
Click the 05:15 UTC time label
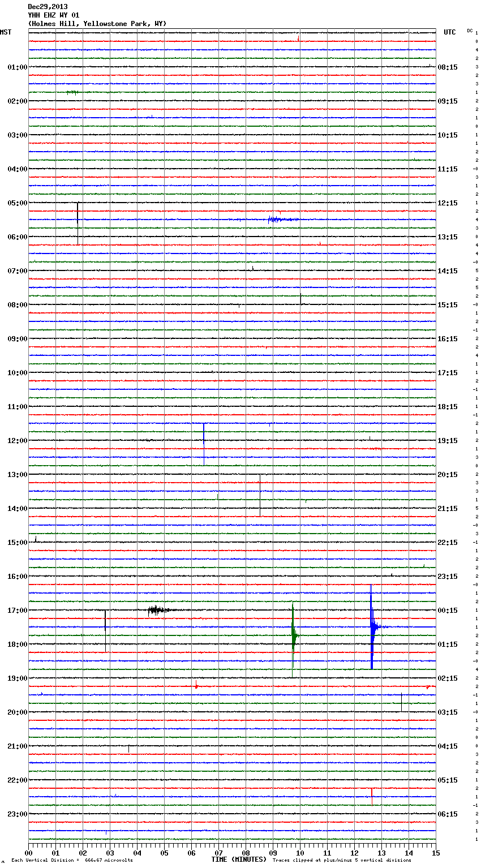click(x=448, y=780)
